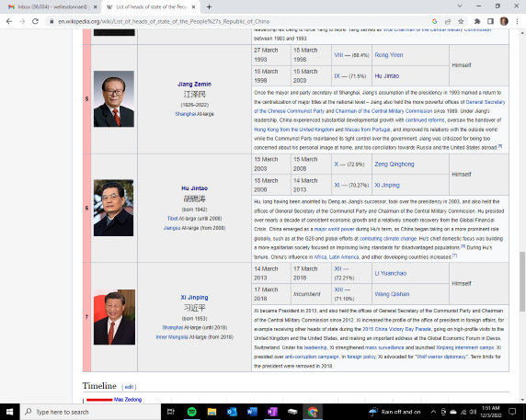Follow the Li Yuanchao link
This screenshot has height=420, width=526.
(x=391, y=274)
